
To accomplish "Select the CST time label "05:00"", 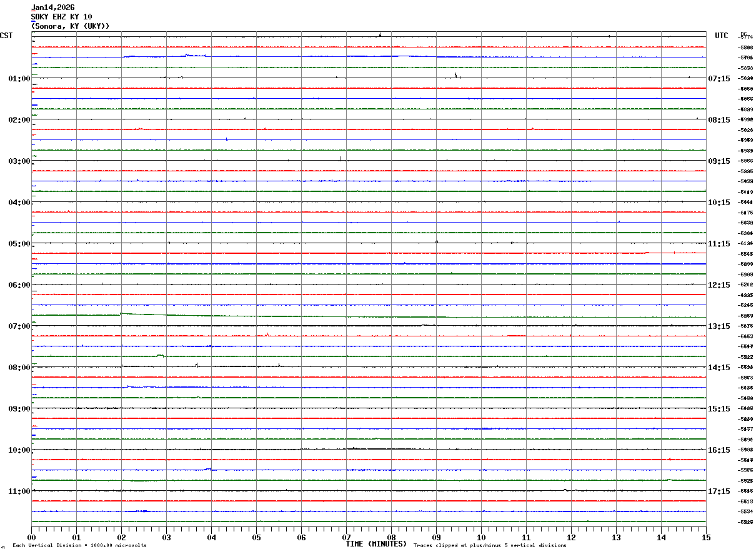I will [x=19, y=244].
